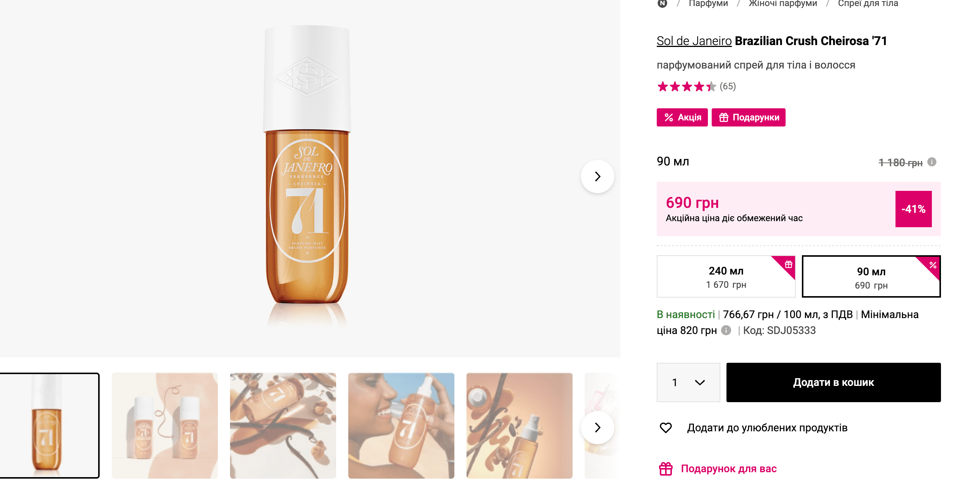980x490 pixels.
Task: Click the heart favorites icon
Action: tap(666, 428)
